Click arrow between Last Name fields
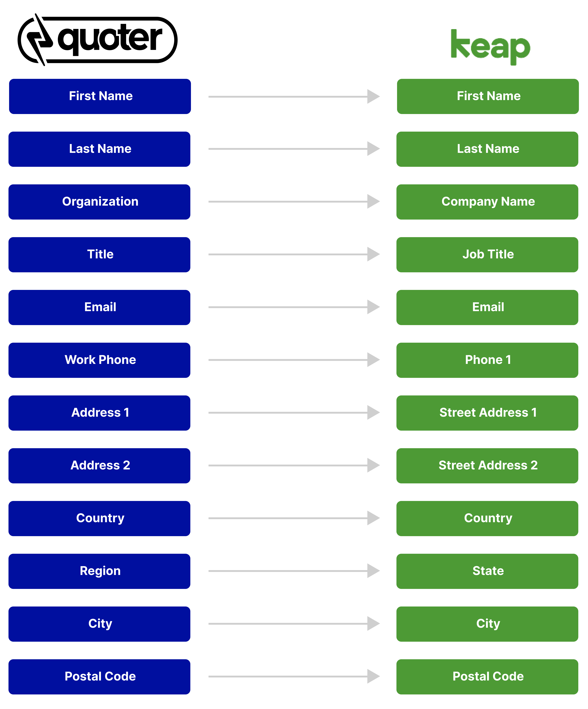The height and width of the screenshot is (709, 588). pos(294,149)
